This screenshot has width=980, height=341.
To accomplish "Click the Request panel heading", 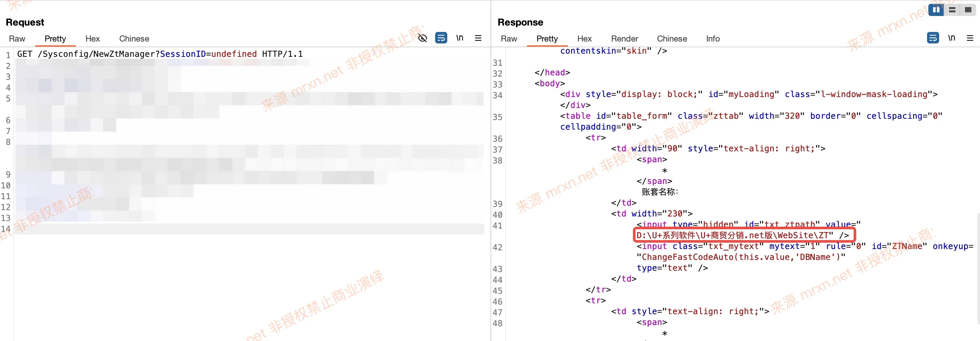I will [x=25, y=22].
